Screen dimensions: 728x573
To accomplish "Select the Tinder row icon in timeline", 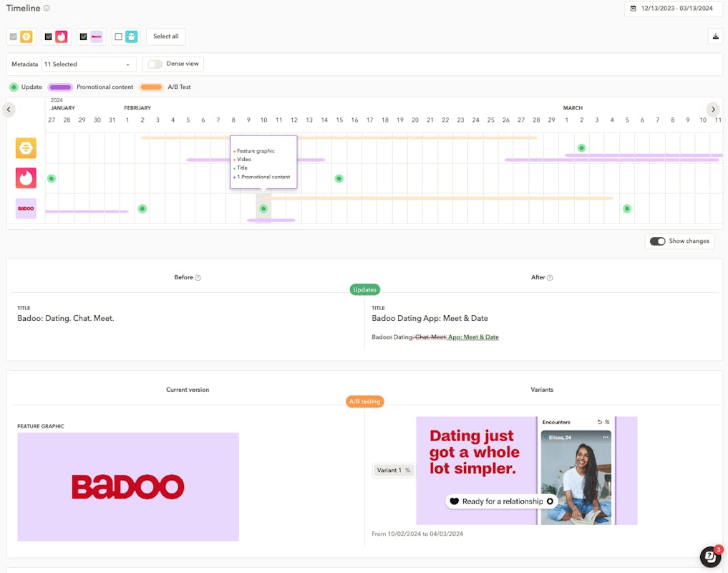I will tap(26, 178).
